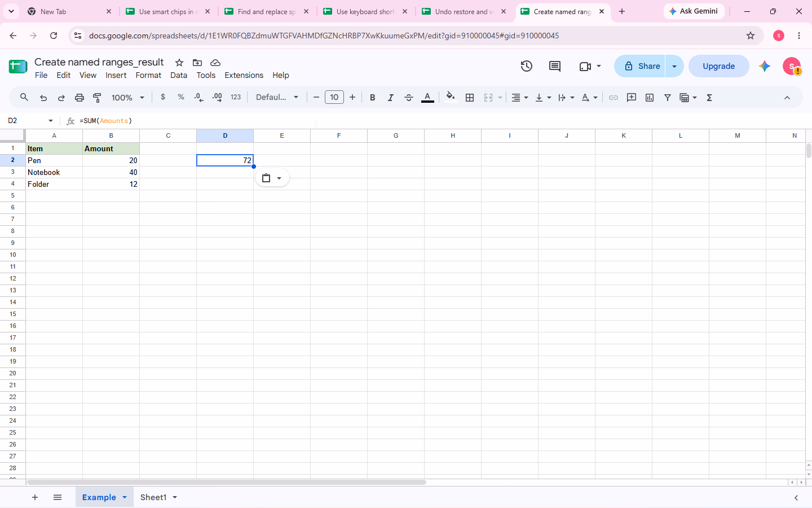Click the font size field

point(334,97)
